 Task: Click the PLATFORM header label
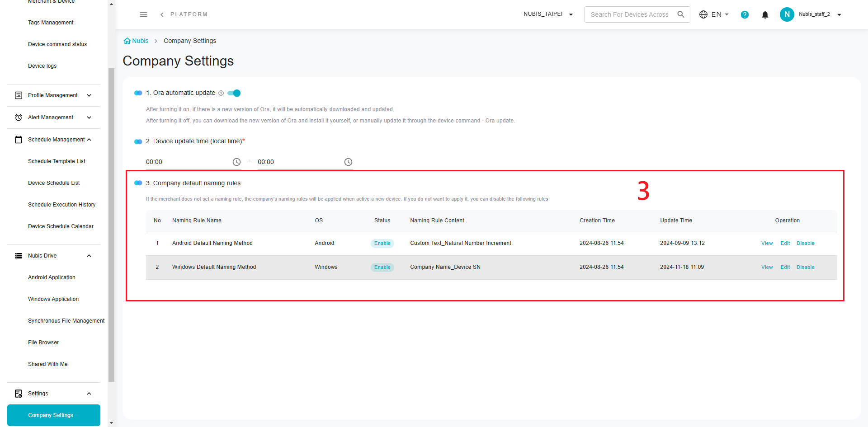click(x=189, y=14)
